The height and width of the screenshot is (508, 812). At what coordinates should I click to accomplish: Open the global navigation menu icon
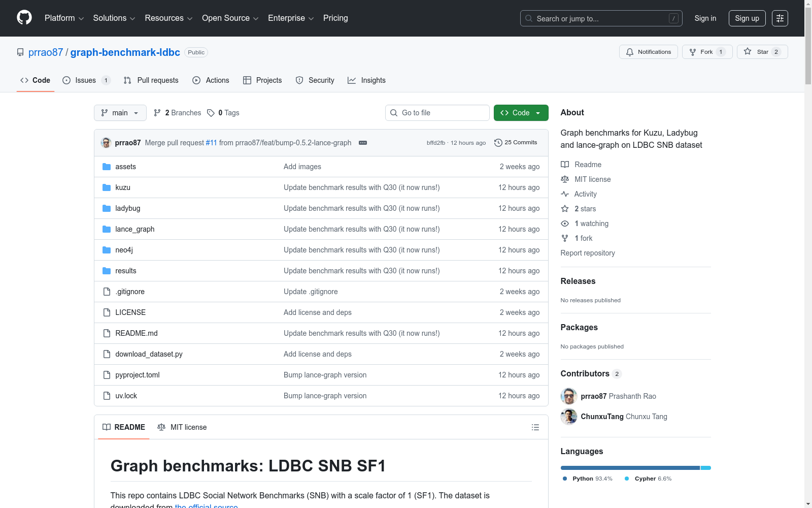point(780,18)
